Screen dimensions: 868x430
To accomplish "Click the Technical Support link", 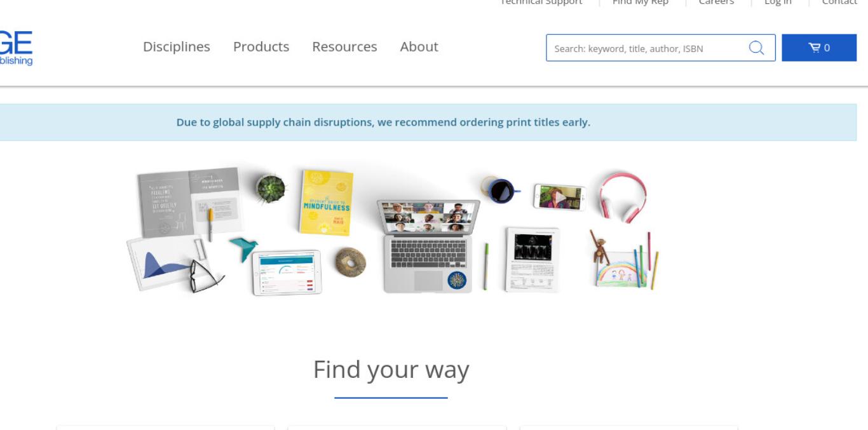I will pyautogui.click(x=541, y=3).
